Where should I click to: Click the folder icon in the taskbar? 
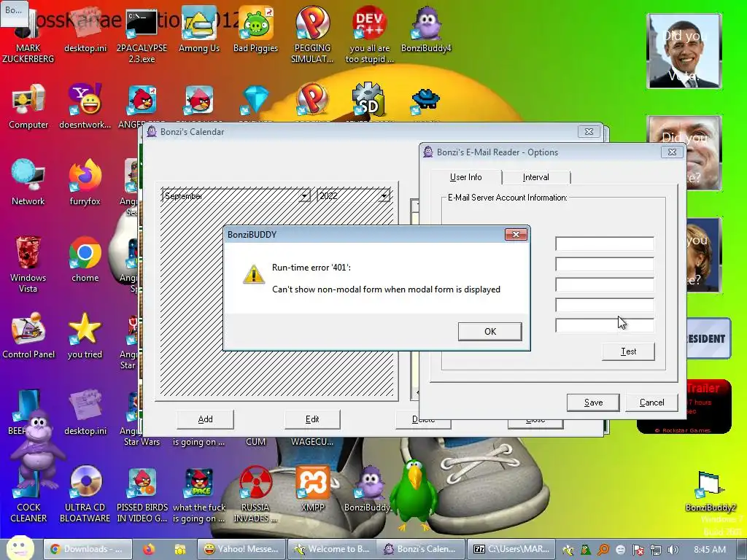[180, 549]
